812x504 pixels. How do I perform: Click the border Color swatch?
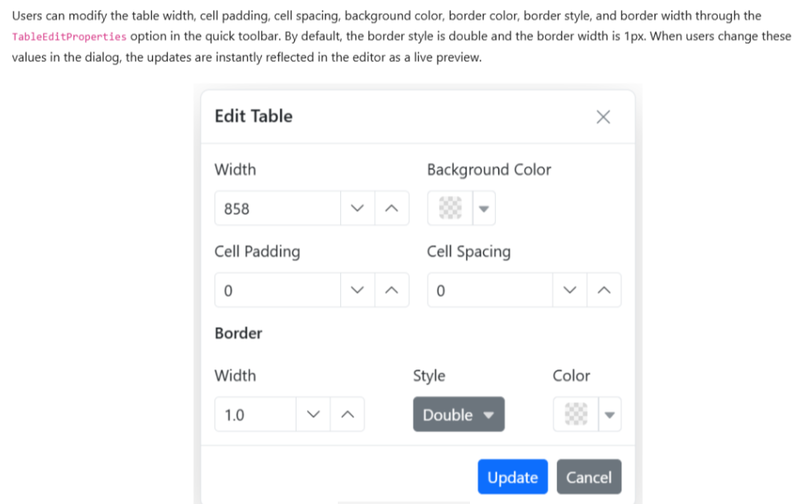tap(575, 415)
